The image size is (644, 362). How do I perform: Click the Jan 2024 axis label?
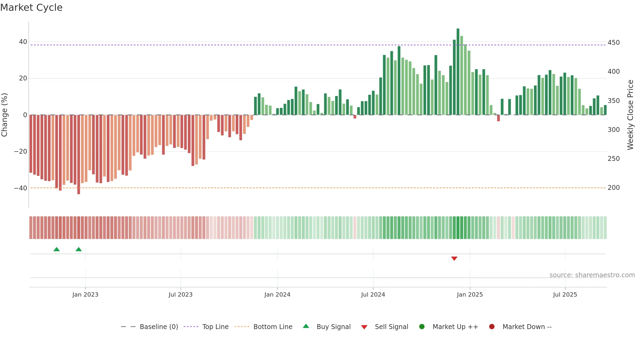click(x=277, y=294)
